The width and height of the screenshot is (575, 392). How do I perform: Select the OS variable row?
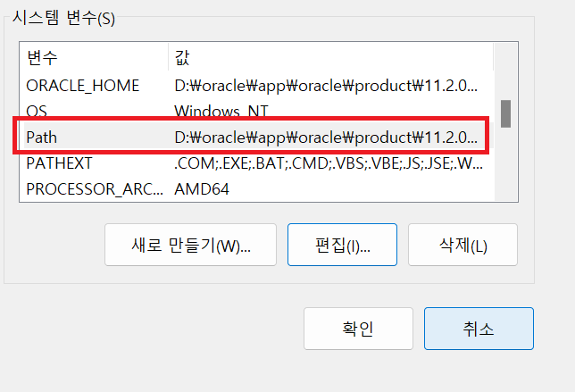(x=257, y=111)
